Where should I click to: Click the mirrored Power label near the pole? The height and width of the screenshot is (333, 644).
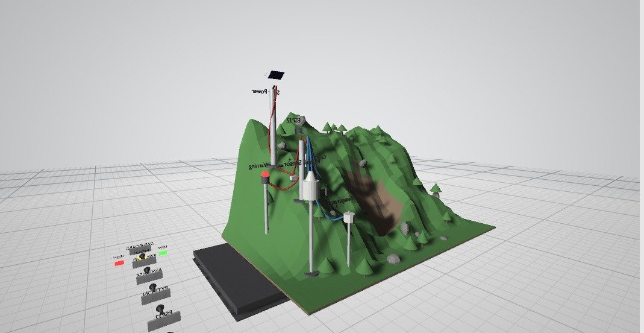(259, 91)
